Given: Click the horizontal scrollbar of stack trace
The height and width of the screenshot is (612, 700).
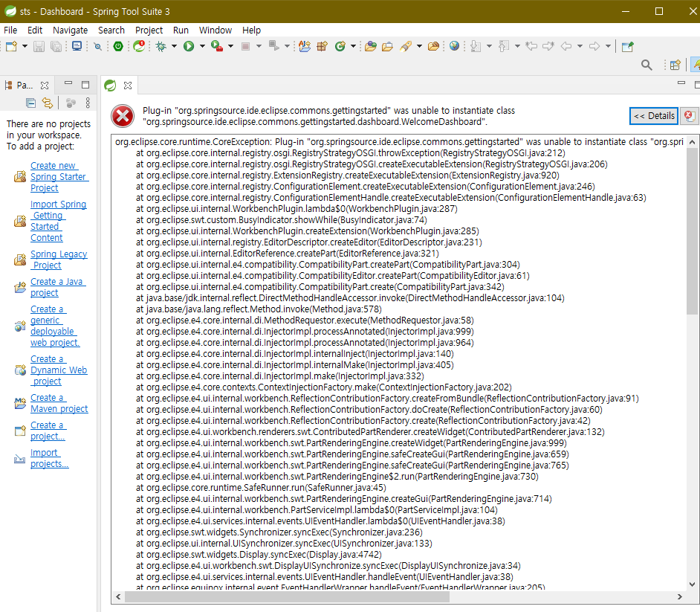Looking at the screenshot, I should [287, 597].
